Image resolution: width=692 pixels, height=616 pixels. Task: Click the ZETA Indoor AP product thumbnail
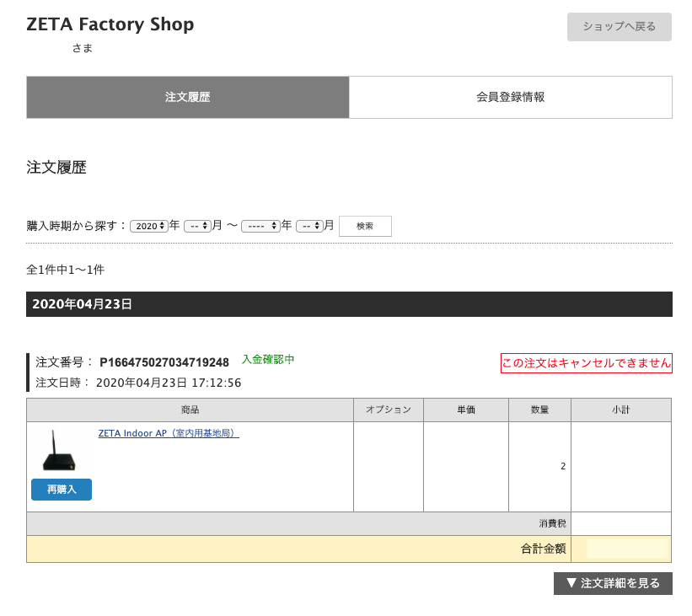(61, 451)
